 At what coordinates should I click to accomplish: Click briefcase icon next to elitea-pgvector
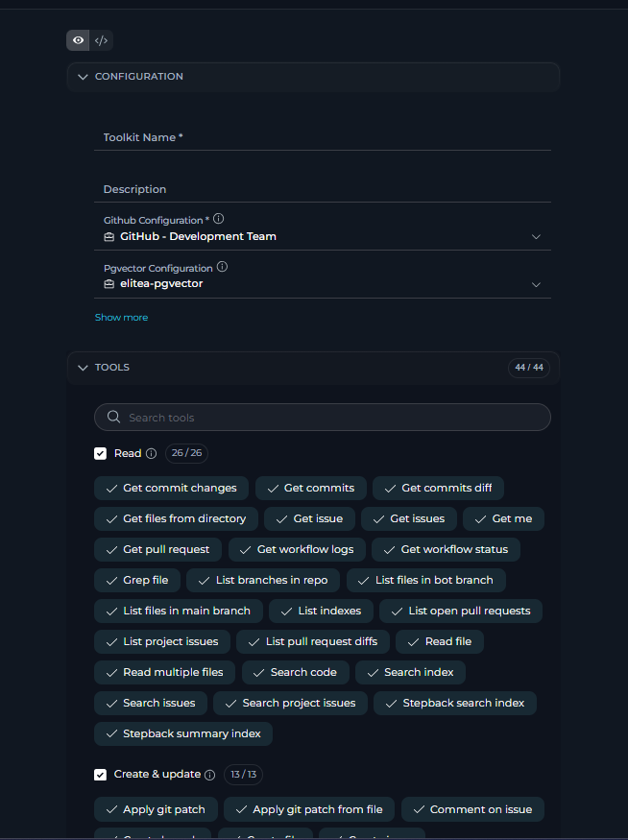(x=109, y=284)
